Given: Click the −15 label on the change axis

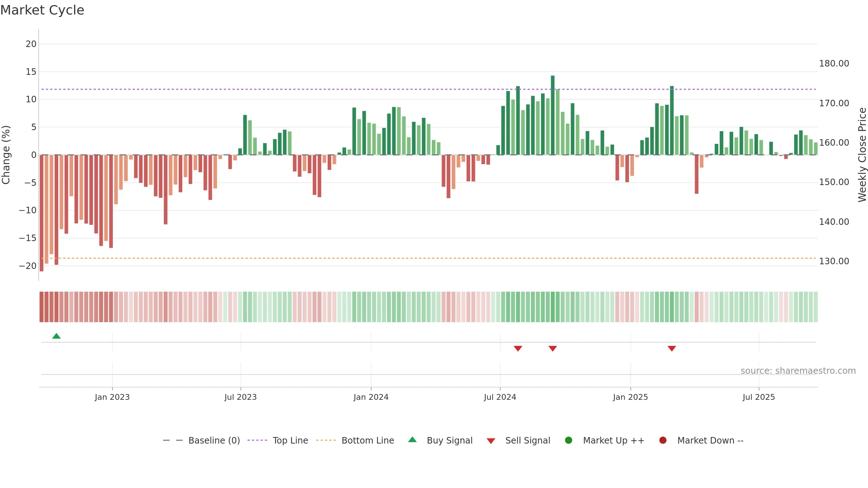Looking at the screenshot, I should click(28, 238).
